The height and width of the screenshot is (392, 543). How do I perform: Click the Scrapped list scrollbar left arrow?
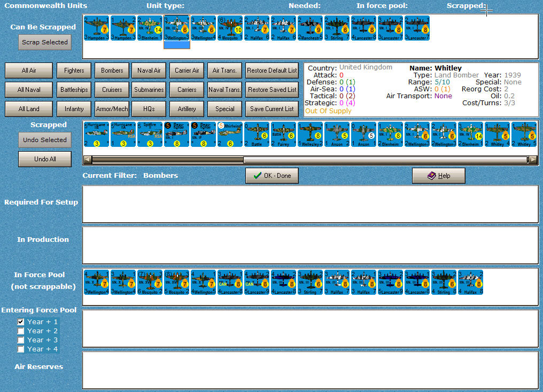(88, 160)
